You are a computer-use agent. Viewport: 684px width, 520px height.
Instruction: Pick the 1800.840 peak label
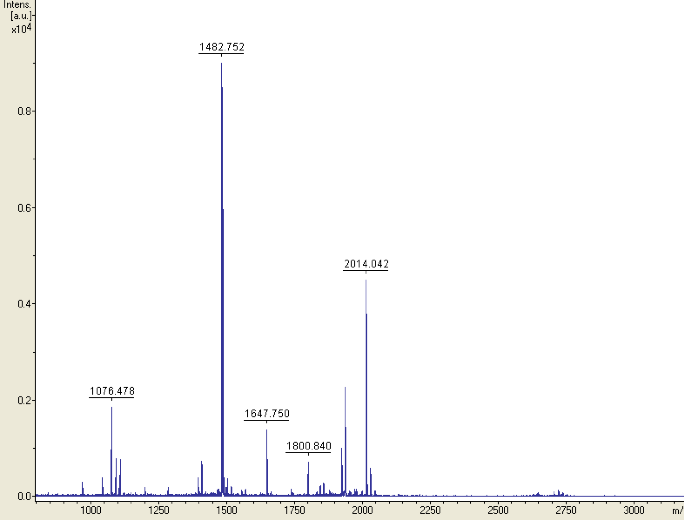click(x=308, y=446)
